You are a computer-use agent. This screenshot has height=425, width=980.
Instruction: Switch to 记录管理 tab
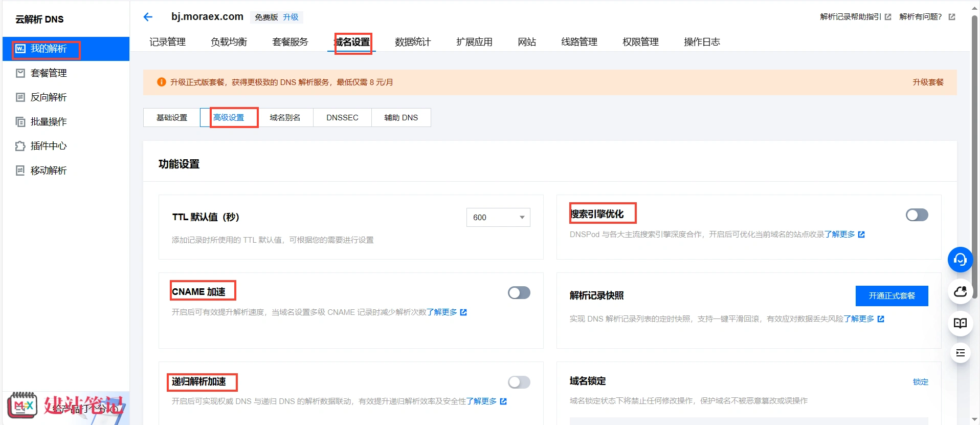tap(167, 42)
